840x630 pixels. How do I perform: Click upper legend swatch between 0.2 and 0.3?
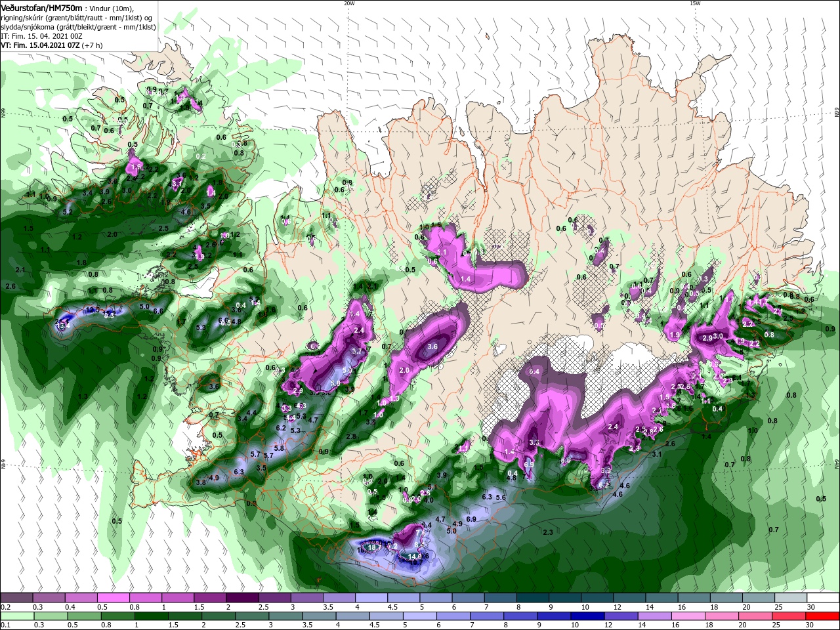click(x=17, y=598)
